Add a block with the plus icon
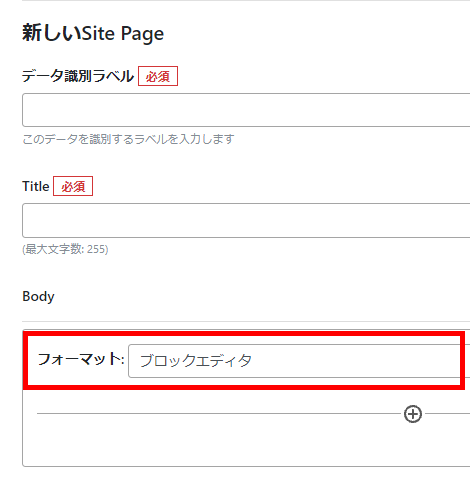 [413, 414]
